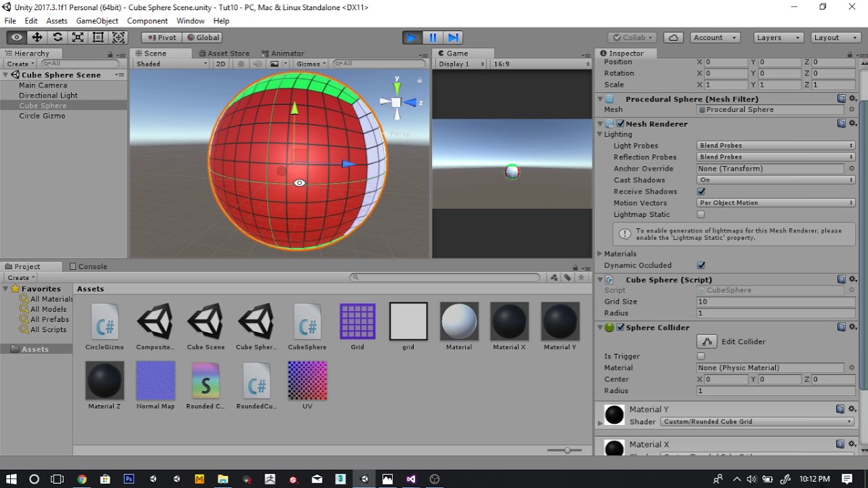Select Circle Gizmo in Hierarchy

[x=42, y=116]
